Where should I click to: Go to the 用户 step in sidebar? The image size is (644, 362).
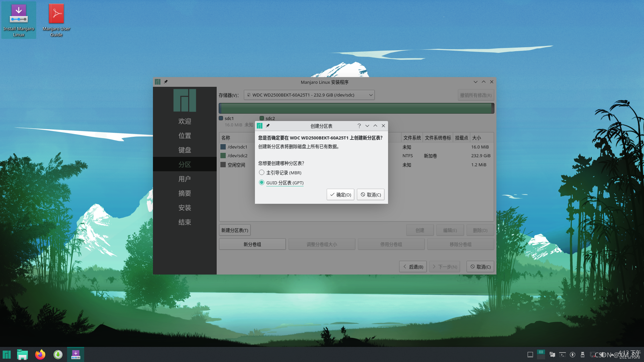tap(185, 179)
